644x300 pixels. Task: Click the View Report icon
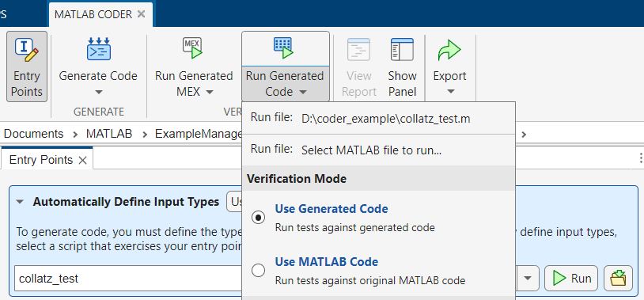click(359, 50)
